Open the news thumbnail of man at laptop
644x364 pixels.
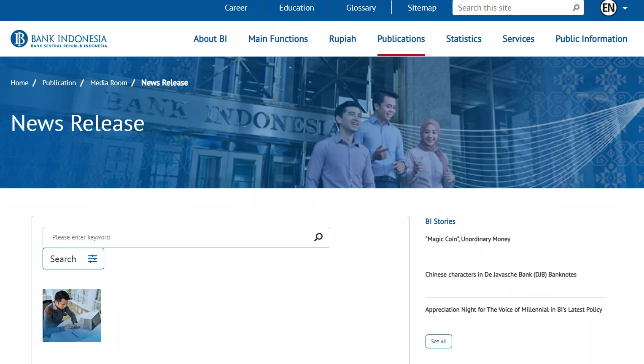[72, 315]
